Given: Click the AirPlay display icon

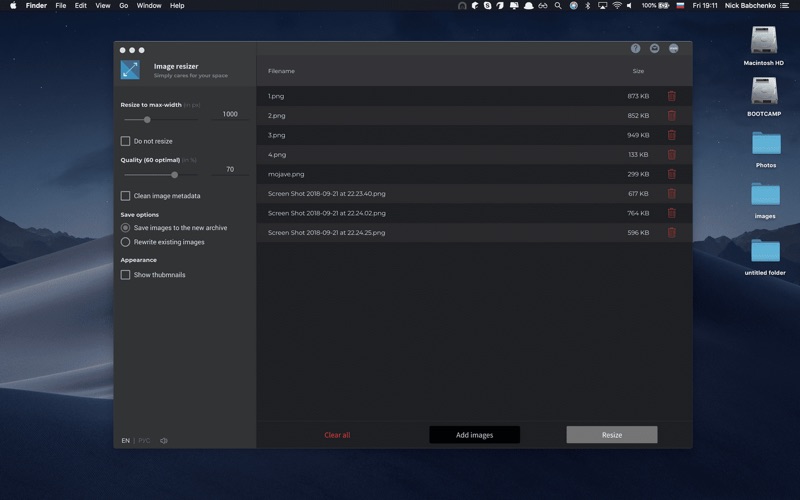Looking at the screenshot, I should point(603,6).
